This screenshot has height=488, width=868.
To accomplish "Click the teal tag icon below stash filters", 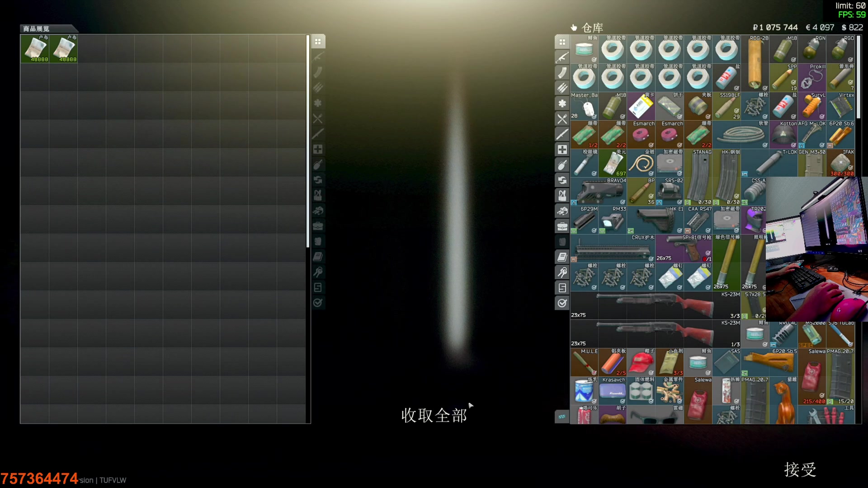I will click(x=562, y=417).
